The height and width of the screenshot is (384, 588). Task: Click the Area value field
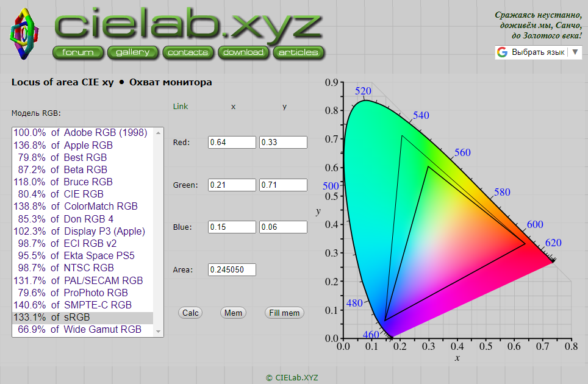point(231,269)
